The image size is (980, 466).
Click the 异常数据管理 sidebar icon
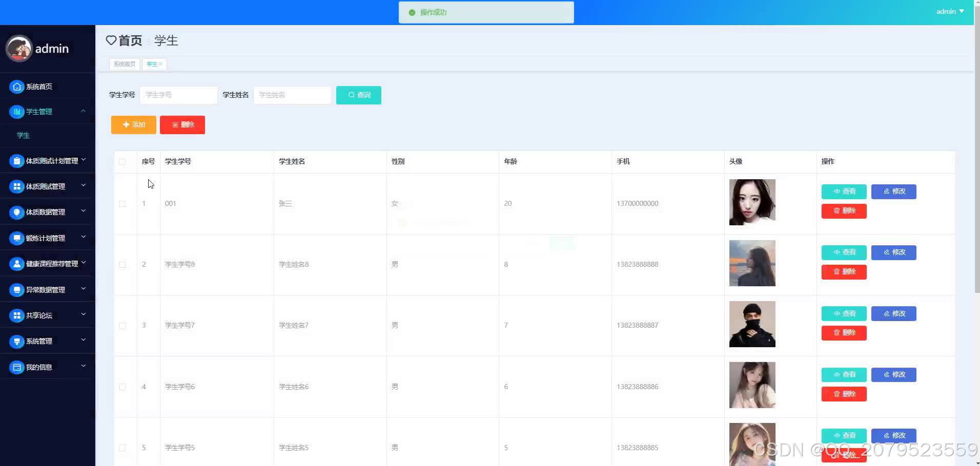[17, 290]
